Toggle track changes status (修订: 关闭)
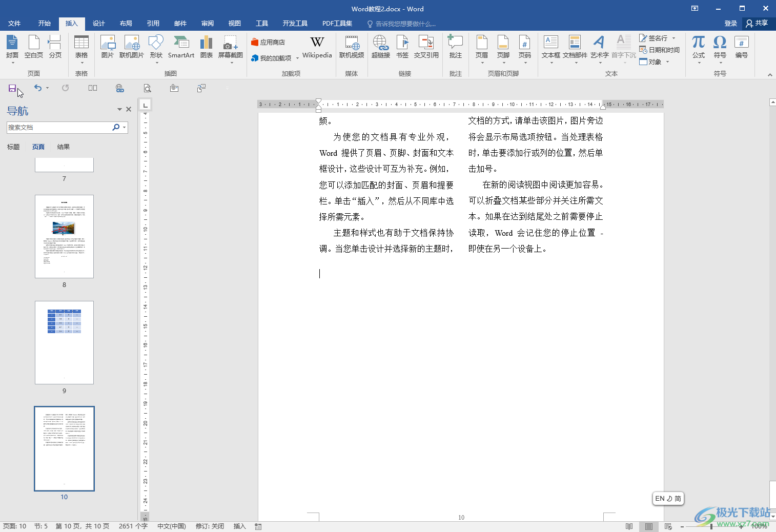The width and height of the screenshot is (776, 532). tap(210, 526)
